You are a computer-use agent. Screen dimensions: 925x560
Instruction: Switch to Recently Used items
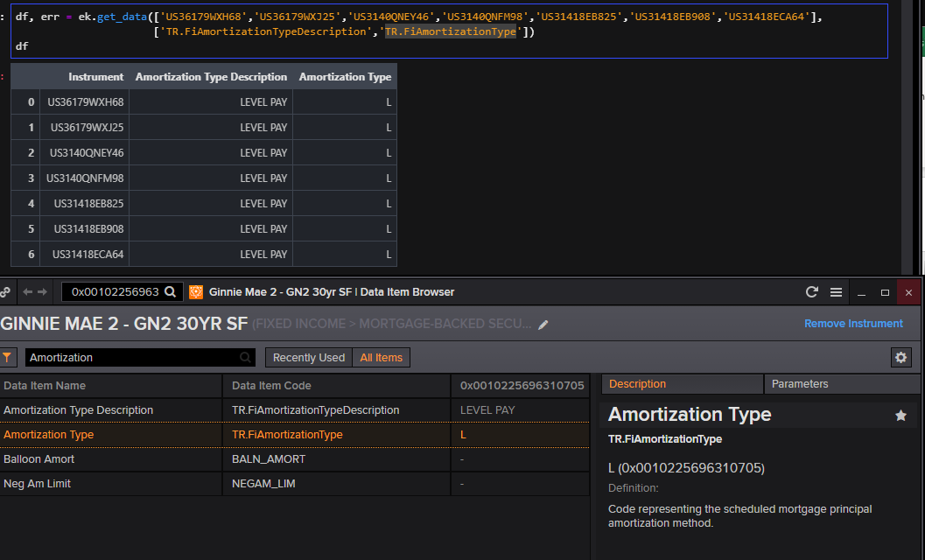[309, 358]
